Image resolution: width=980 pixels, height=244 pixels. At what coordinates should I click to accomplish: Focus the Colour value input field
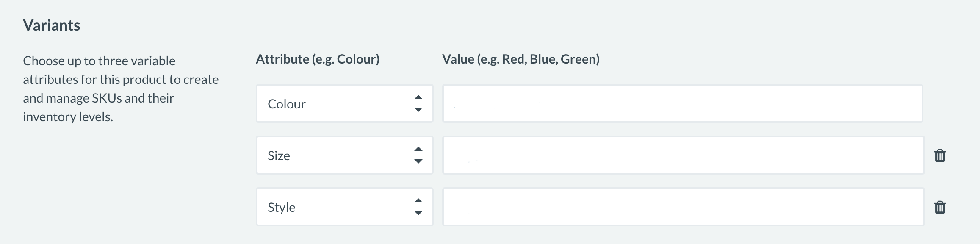pyautogui.click(x=683, y=104)
